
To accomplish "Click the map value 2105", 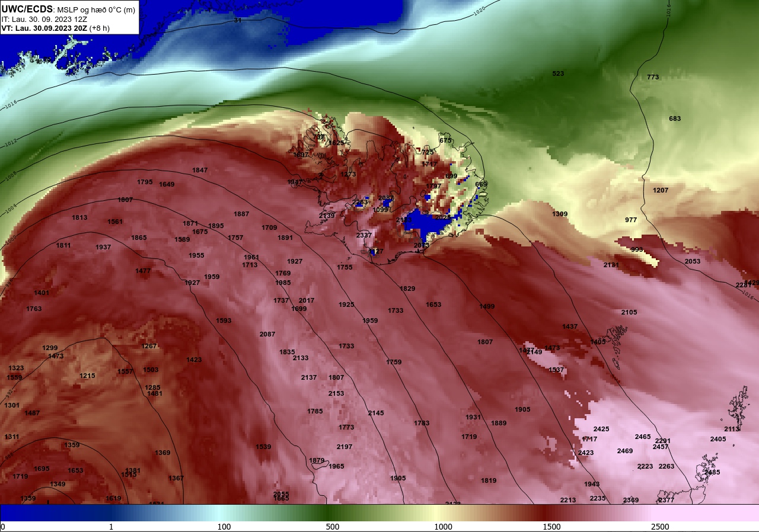I will (629, 312).
